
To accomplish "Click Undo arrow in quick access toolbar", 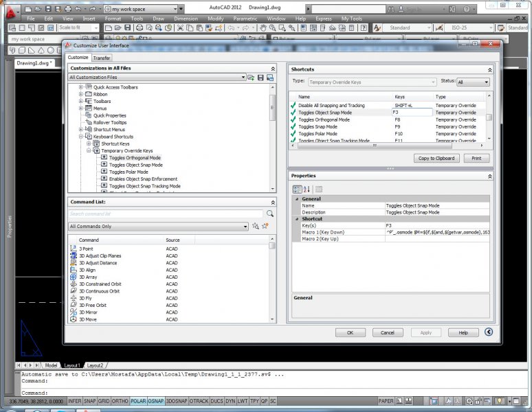I will (78, 9).
